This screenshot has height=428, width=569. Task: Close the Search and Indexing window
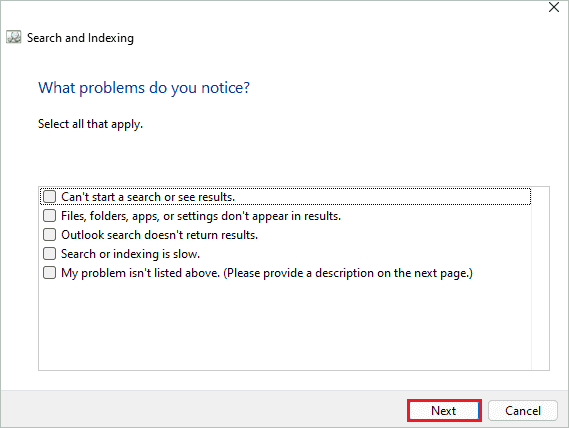pos(554,7)
